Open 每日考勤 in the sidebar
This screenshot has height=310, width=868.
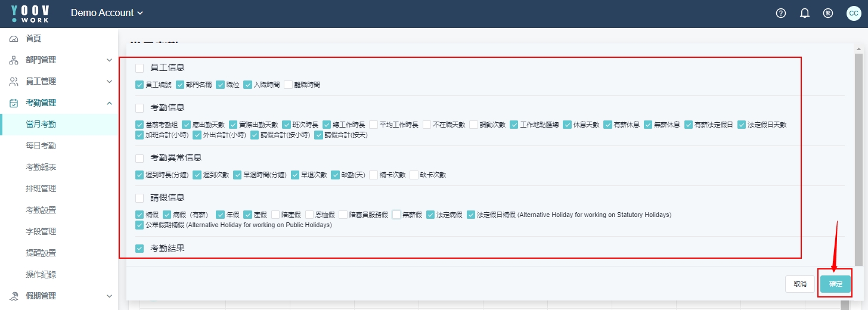tap(41, 146)
